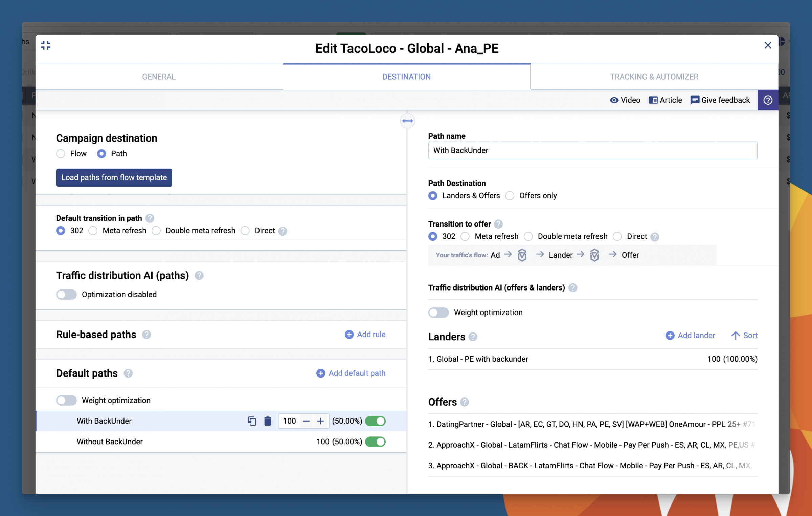Click shield icon after Lander in flow
This screenshot has width=812, height=516.
[594, 255]
